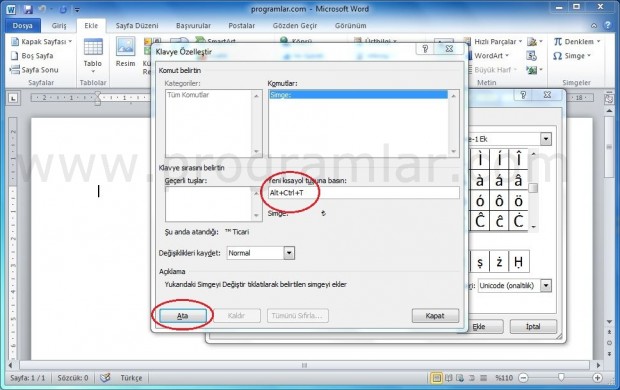Open the Unicode (onaltılık) dropdown

pyautogui.click(x=546, y=286)
